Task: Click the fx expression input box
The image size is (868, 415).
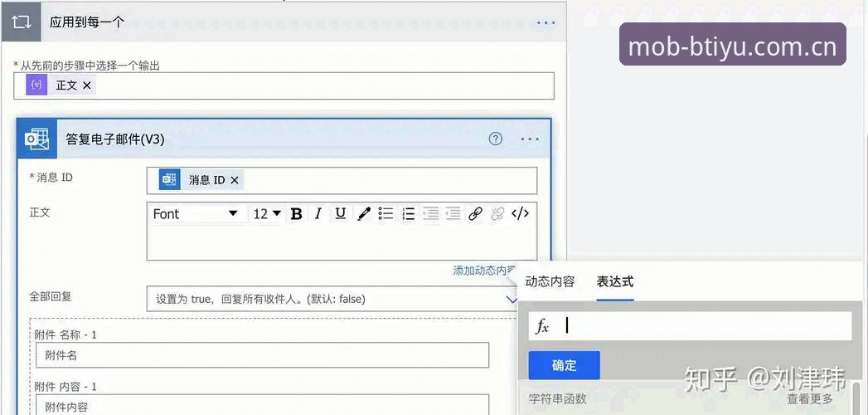Action: coord(690,326)
